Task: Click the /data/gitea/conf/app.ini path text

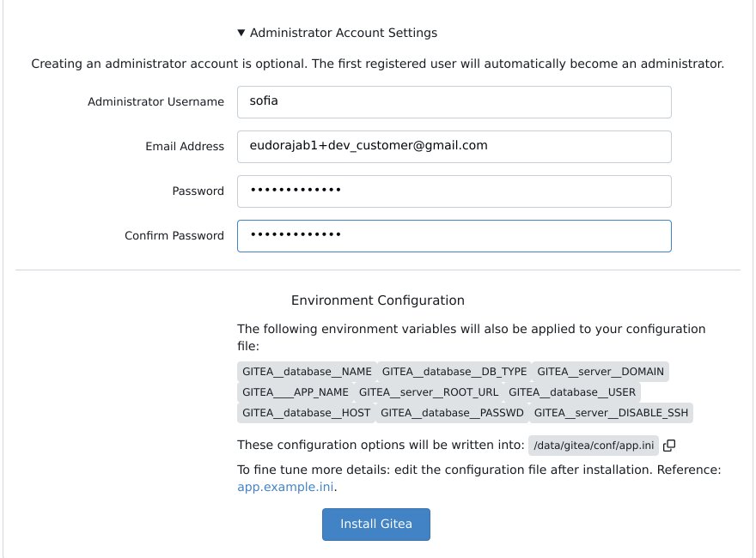Action: pyautogui.click(x=594, y=446)
